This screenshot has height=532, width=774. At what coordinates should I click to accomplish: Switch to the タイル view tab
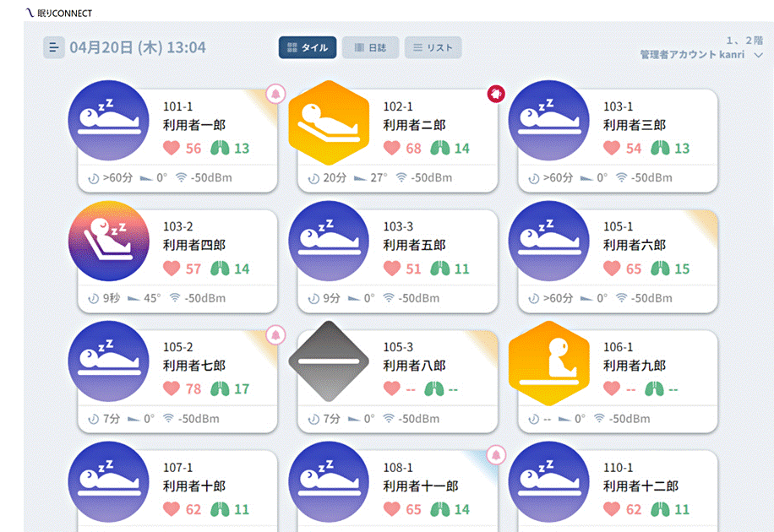[308, 47]
